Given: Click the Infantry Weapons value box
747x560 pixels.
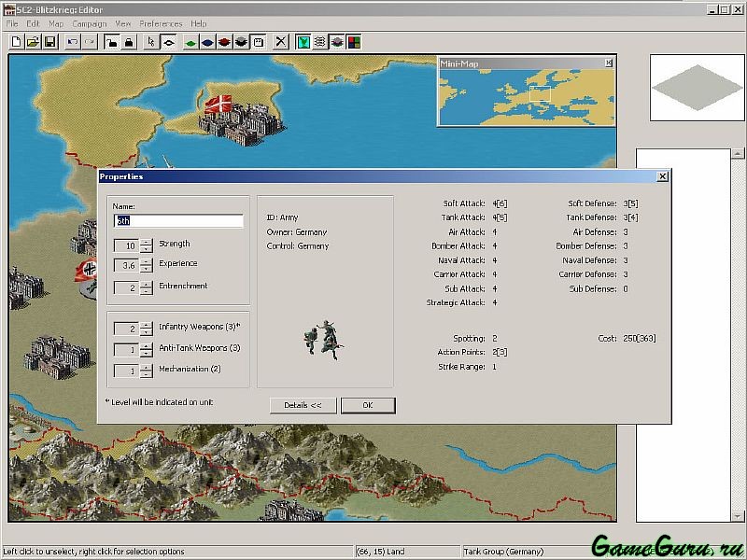Looking at the screenshot, I should 126,329.
